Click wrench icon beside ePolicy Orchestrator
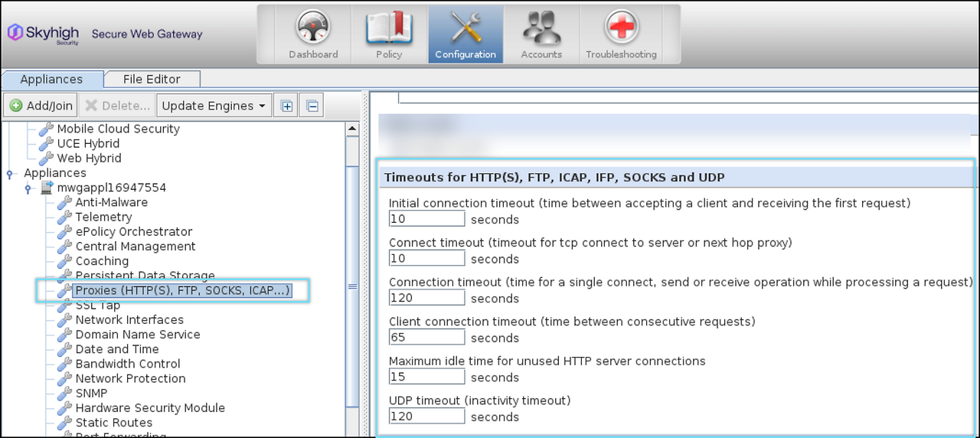 [64, 232]
